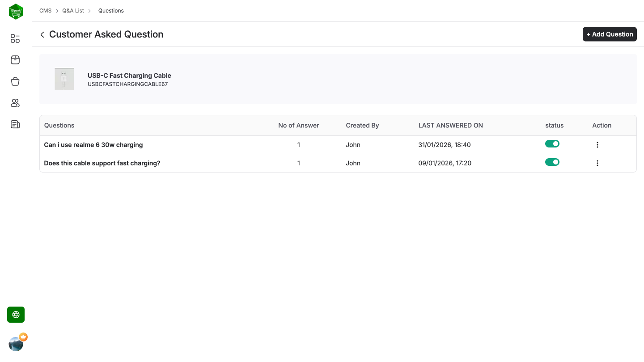This screenshot has width=644, height=362.
Task: Open actions menu for realme 6 question
Action: coord(597,144)
